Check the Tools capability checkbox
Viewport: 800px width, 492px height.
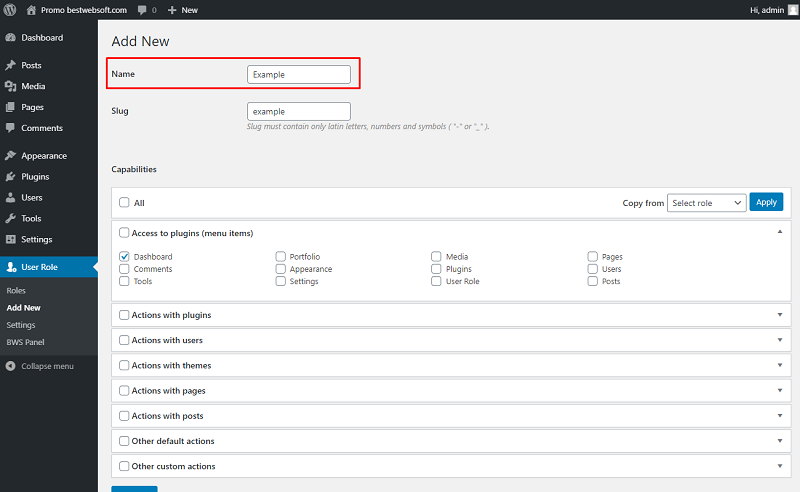[124, 281]
